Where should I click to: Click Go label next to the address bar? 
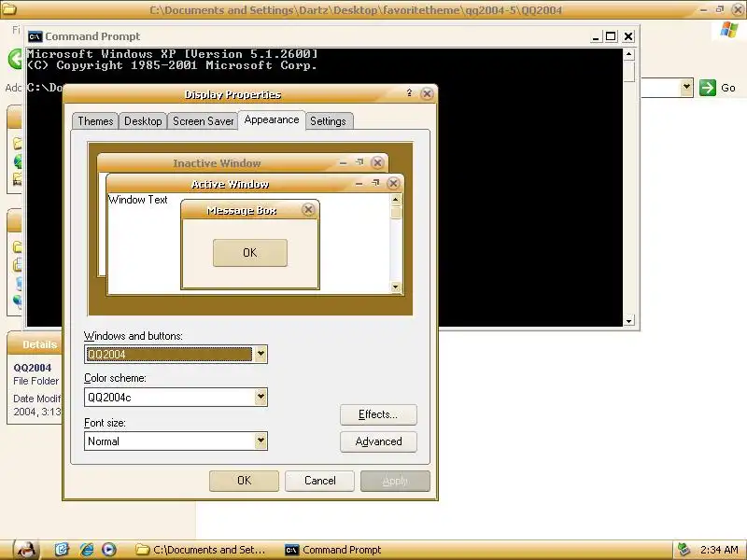click(x=728, y=88)
